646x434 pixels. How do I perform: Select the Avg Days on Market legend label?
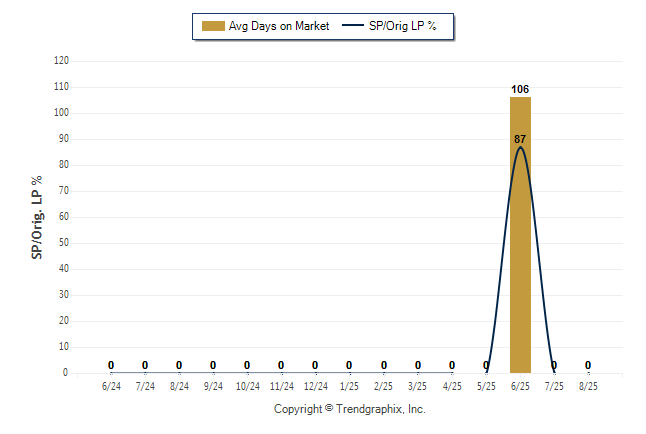(279, 26)
